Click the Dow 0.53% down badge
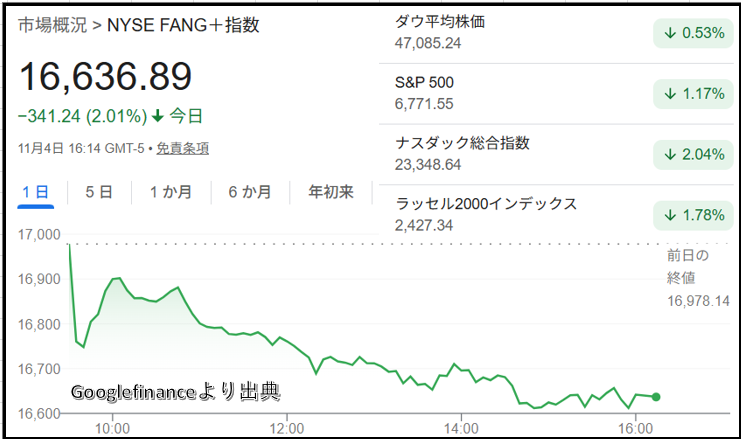Screen dimensions: 741x439 coord(692,33)
